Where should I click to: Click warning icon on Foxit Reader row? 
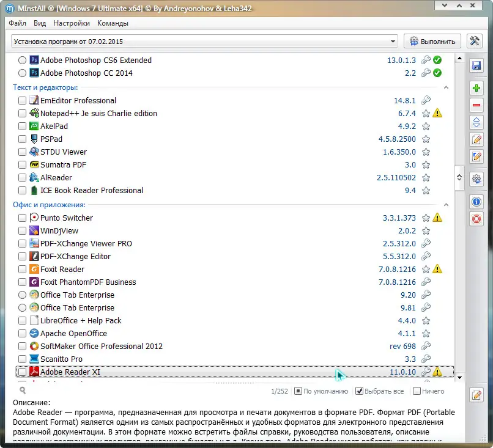[437, 269]
